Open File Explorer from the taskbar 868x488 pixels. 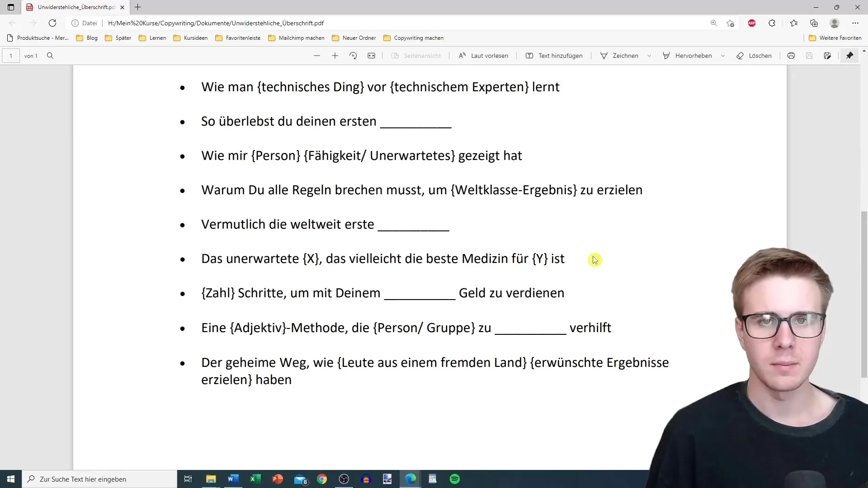pyautogui.click(x=211, y=479)
